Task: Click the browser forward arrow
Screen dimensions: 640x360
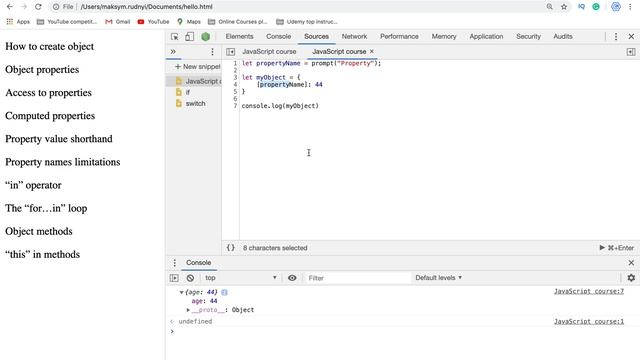Action: pos(24,7)
